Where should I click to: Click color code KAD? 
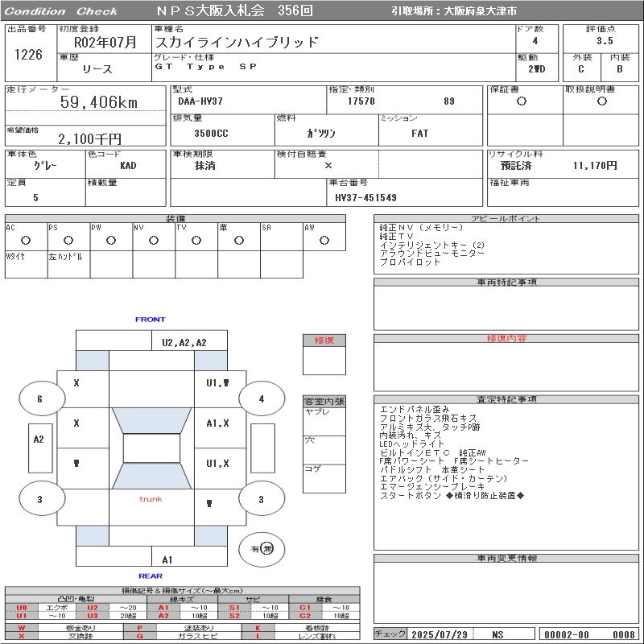pos(128,166)
